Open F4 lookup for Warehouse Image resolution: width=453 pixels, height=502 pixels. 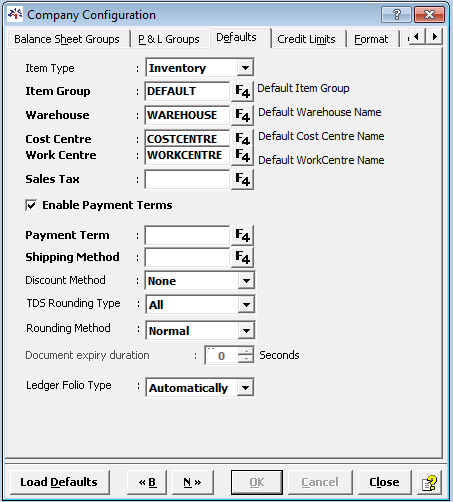click(242, 115)
